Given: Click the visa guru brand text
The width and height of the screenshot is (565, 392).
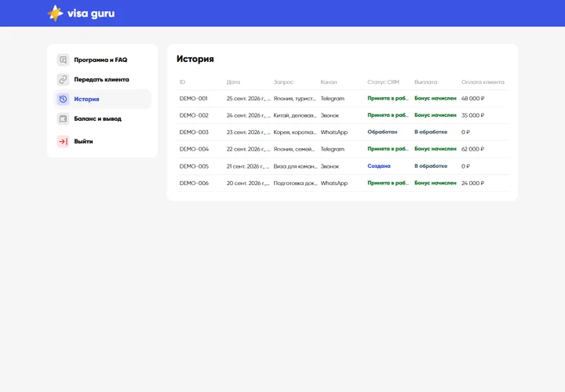Looking at the screenshot, I should pos(91,13).
